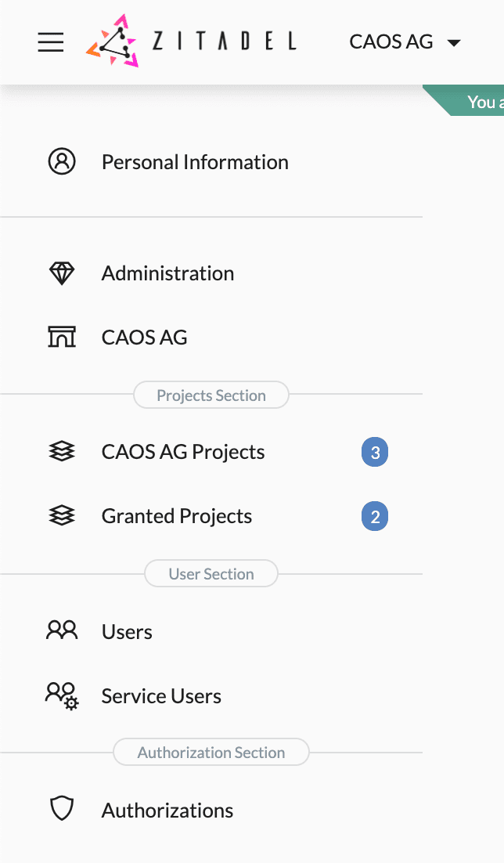Open the Users page
The image size is (504, 863).
pos(127,632)
